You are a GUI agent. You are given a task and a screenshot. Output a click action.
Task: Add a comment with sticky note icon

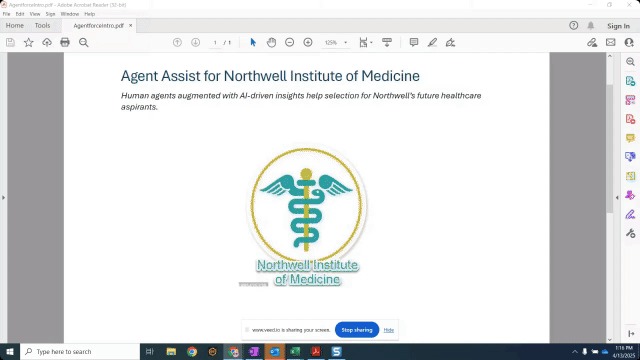414,42
